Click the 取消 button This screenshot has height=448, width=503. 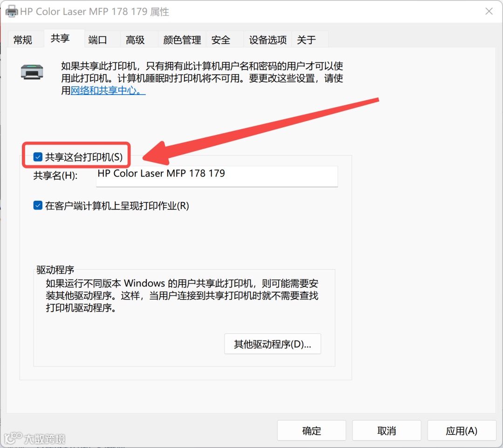point(387,430)
